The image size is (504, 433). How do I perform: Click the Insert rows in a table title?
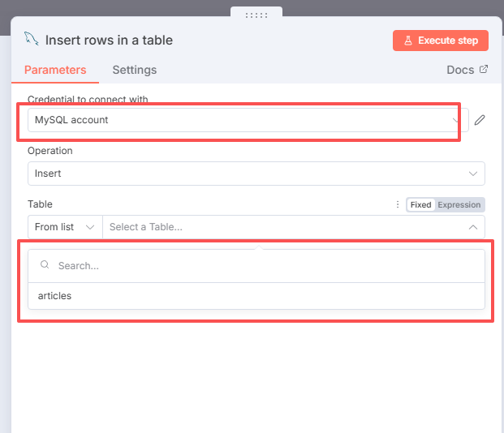(x=109, y=41)
